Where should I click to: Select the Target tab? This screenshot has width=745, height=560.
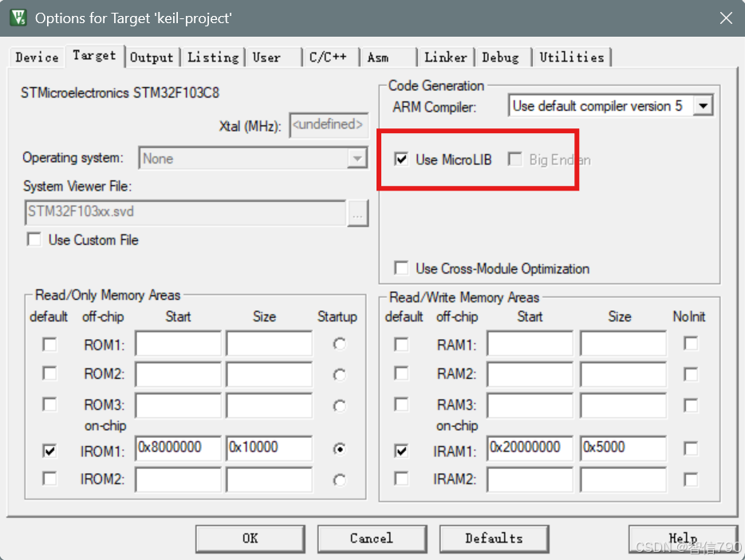[95, 56]
